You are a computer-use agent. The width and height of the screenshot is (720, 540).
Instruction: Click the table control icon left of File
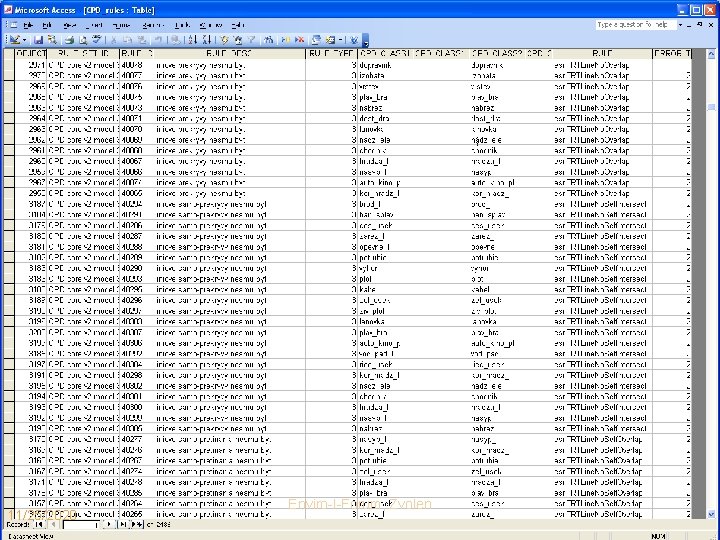[x=14, y=25]
